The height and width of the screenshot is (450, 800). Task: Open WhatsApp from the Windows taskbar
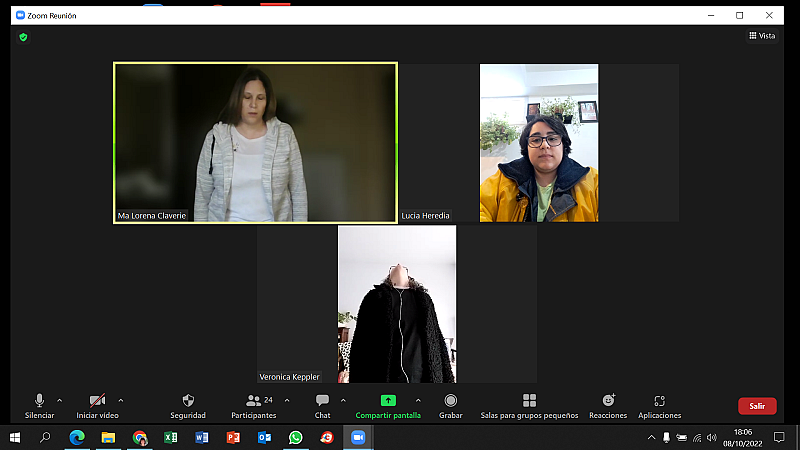pyautogui.click(x=295, y=438)
